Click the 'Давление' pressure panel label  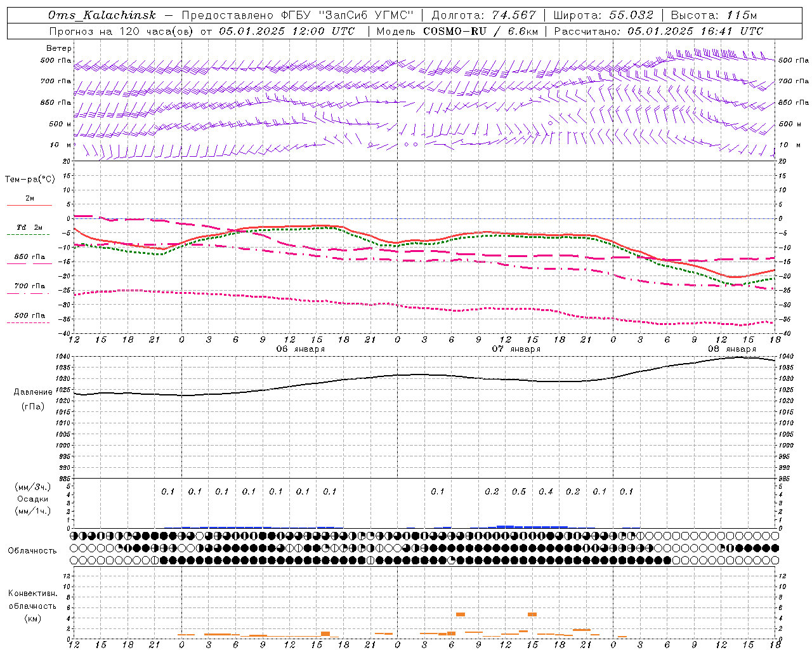coord(33,392)
